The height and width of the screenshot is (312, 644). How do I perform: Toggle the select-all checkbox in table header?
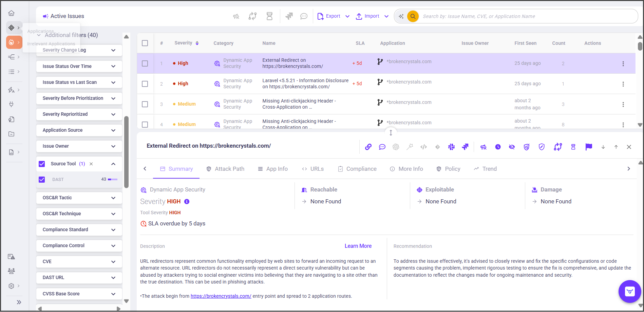(145, 43)
